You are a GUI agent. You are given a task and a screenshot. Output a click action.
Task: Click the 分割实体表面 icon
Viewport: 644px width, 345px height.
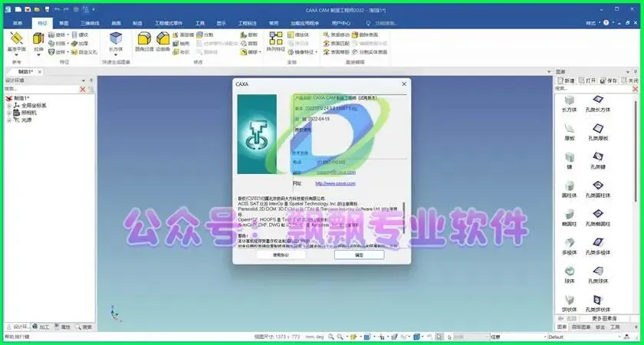[355, 52]
